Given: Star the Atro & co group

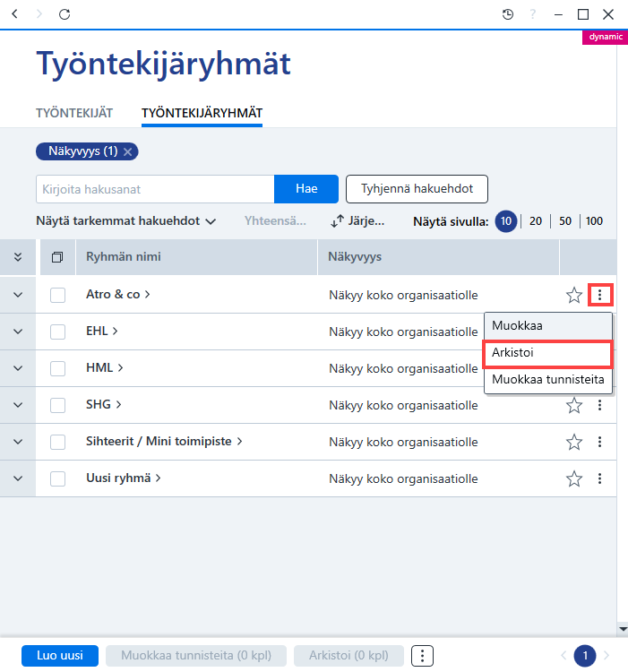Looking at the screenshot, I should (x=574, y=295).
